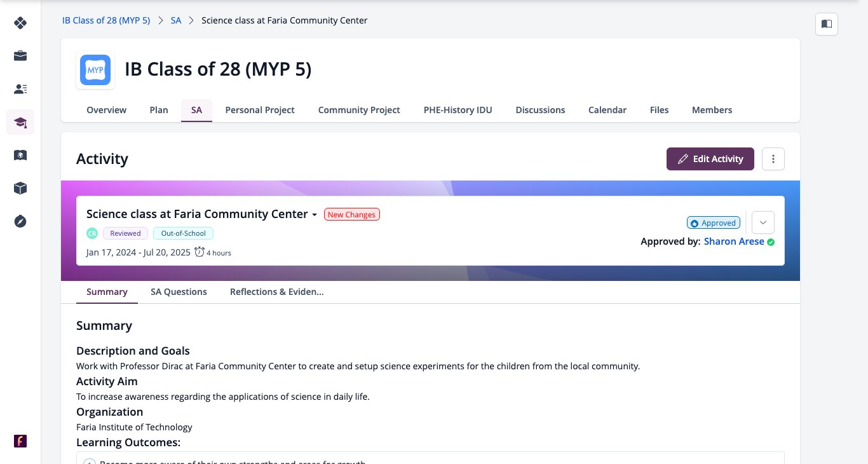Open the book panel icon top right
The height and width of the screenshot is (464, 868).
(x=827, y=24)
